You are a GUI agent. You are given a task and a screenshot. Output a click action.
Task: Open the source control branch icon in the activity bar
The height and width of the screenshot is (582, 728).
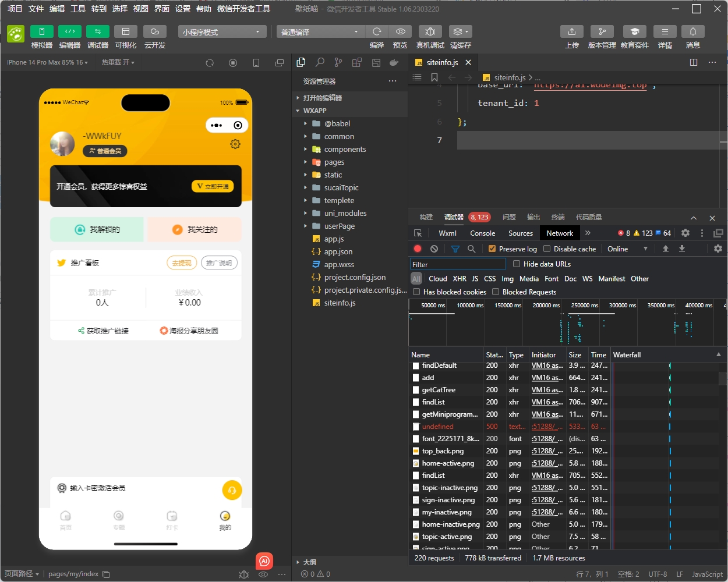coord(338,62)
